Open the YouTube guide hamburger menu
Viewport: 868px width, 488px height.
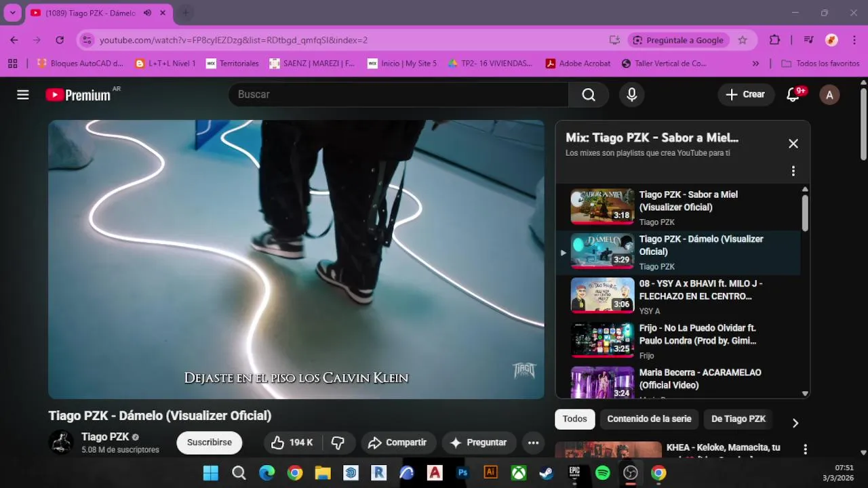point(23,95)
